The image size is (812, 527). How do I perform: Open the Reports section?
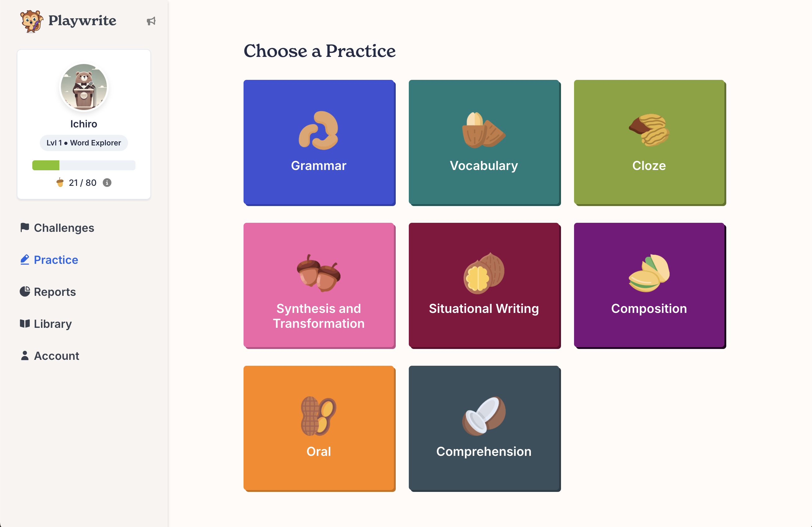(x=55, y=291)
